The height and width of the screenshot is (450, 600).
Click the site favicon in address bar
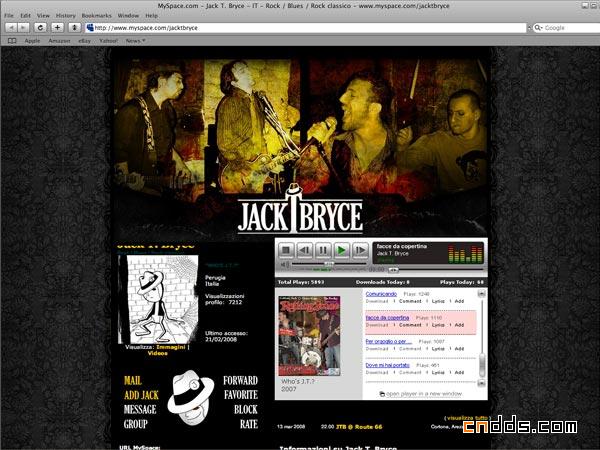(90, 28)
